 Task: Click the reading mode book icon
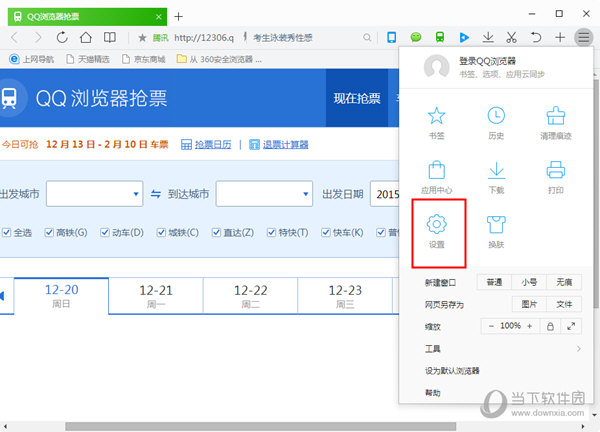(x=110, y=37)
